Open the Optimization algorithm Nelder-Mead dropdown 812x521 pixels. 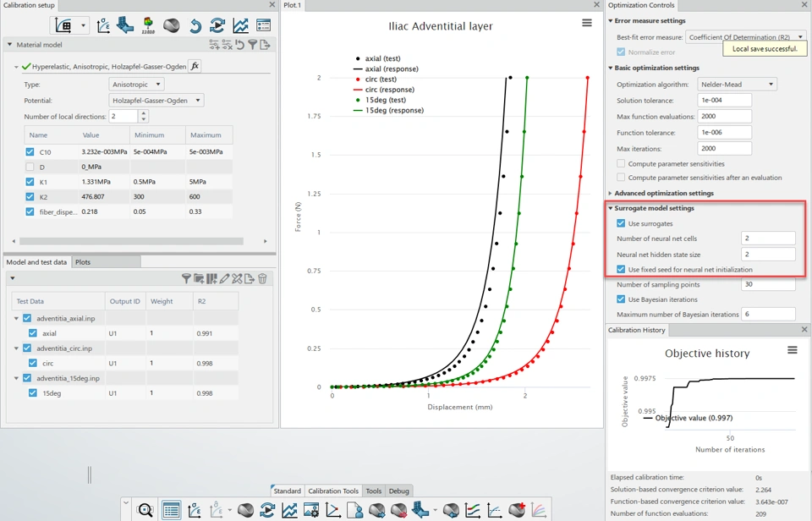[737, 84]
